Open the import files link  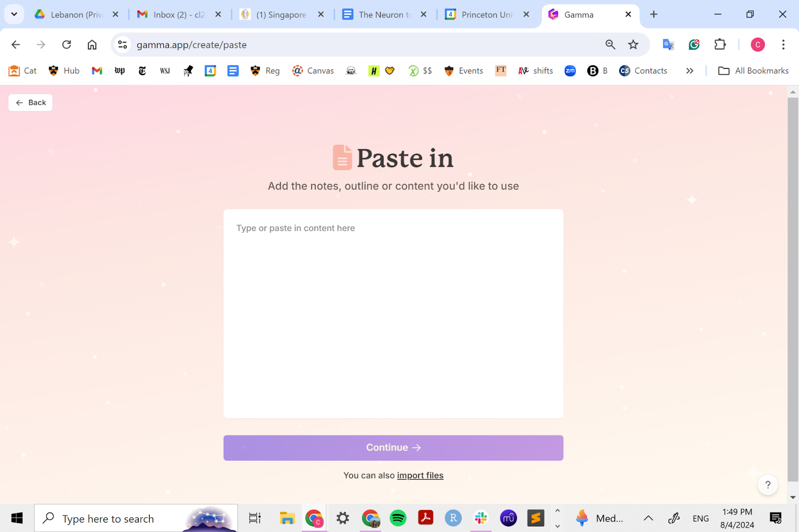[x=420, y=476]
